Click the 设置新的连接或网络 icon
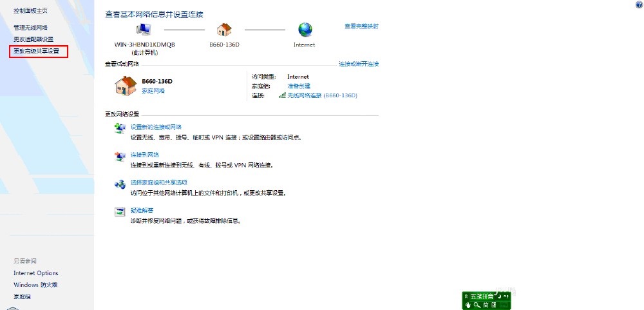The width and height of the screenshot is (644, 310). [x=120, y=128]
